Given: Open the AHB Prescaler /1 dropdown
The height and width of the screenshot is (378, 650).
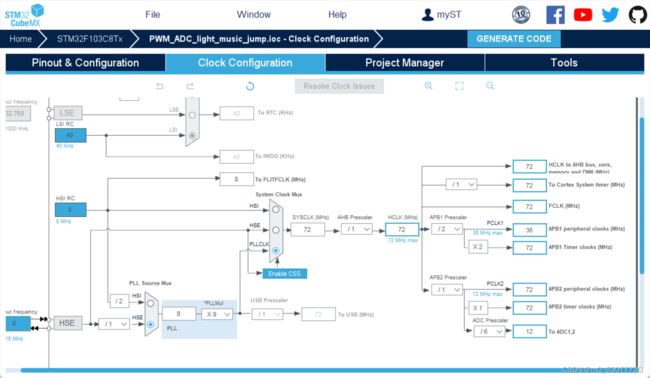Looking at the screenshot, I should click(x=357, y=229).
